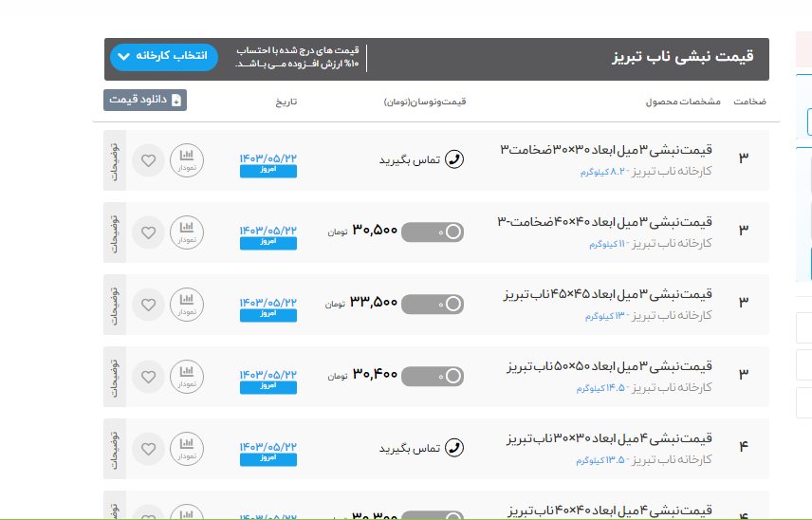
Task: Click the امروز date badge in 50×50 row
Action: click(268, 387)
